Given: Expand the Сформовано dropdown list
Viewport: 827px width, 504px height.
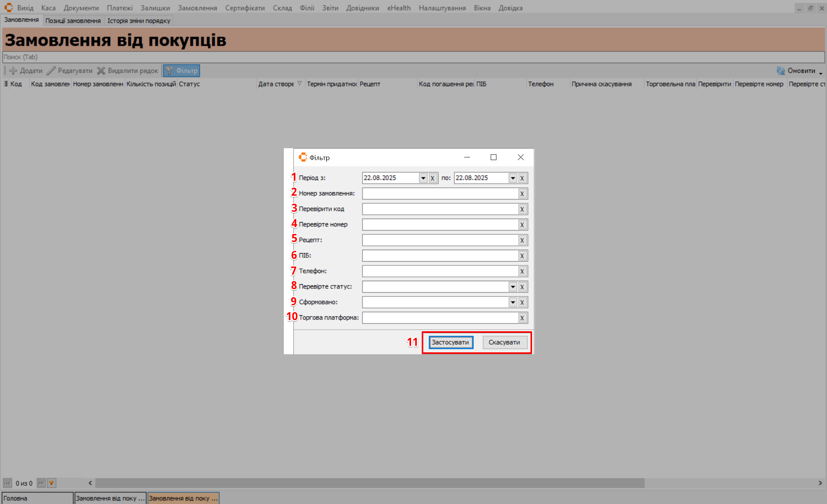Looking at the screenshot, I should [513, 303].
